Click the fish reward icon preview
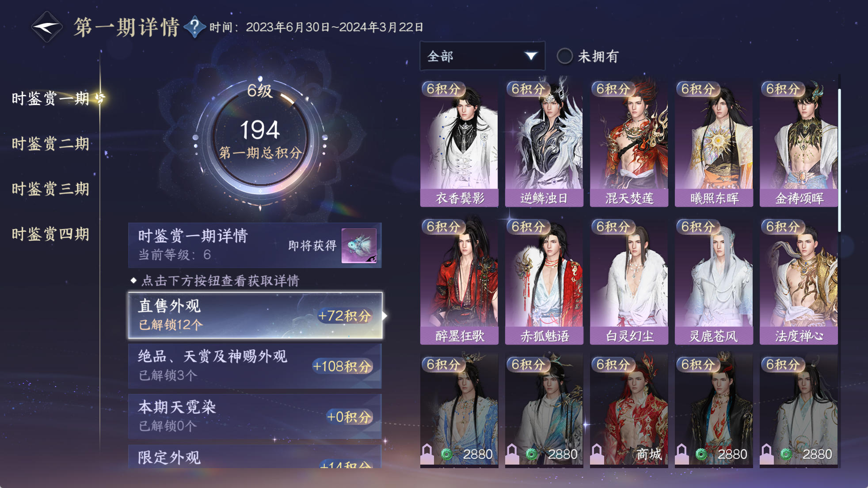868x488 pixels. (359, 246)
